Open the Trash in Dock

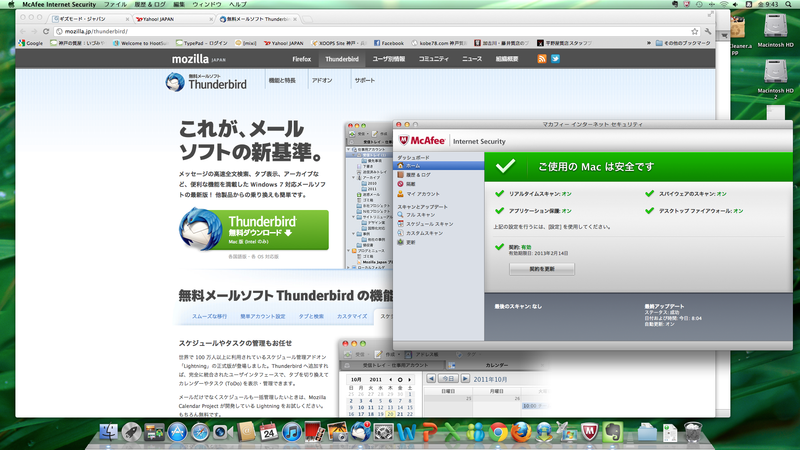pos(693,432)
